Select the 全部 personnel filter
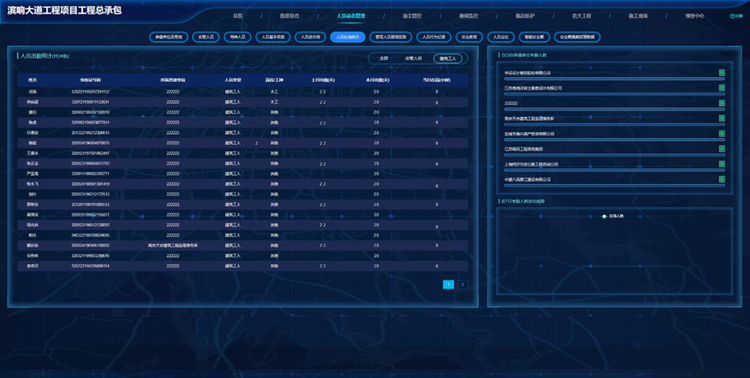Screen dimensions: 750x378 click(384, 58)
